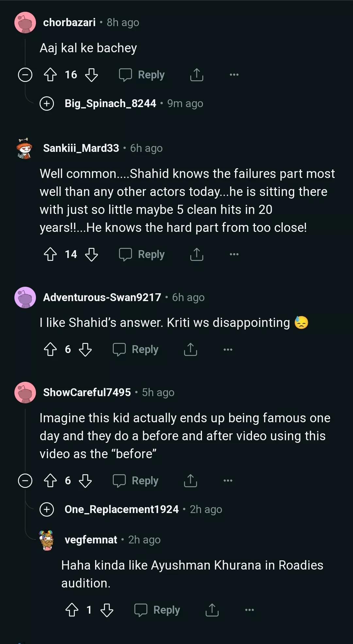Open overflow menu on vegfemnat's reply
This screenshot has height=644, width=353.
point(249,610)
